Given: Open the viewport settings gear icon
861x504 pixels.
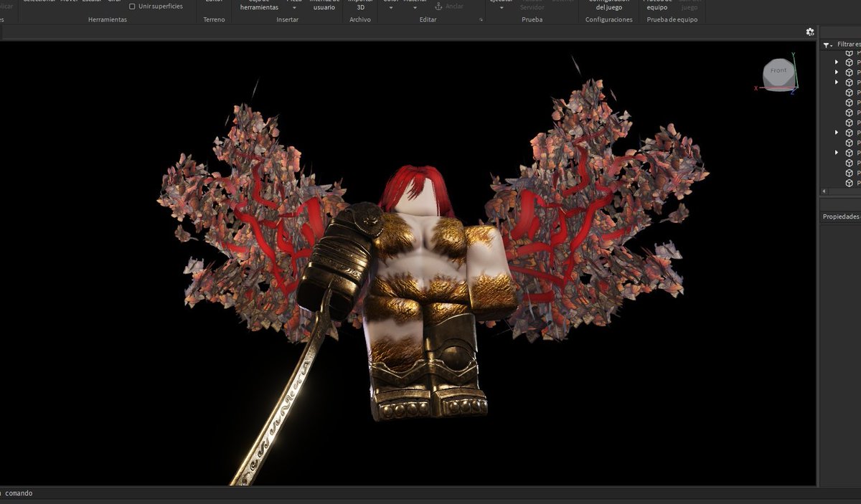Looking at the screenshot, I should [x=810, y=32].
